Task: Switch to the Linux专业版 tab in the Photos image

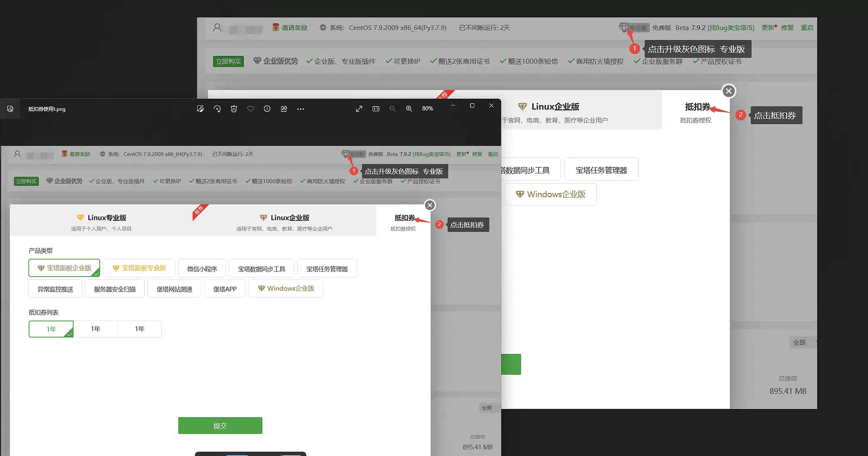Action: click(x=101, y=220)
